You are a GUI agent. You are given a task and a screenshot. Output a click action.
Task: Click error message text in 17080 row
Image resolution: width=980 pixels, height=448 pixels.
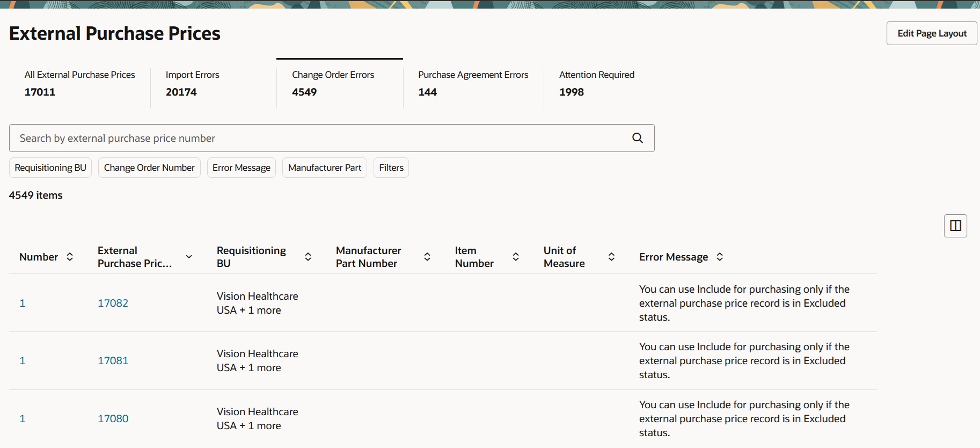click(744, 418)
